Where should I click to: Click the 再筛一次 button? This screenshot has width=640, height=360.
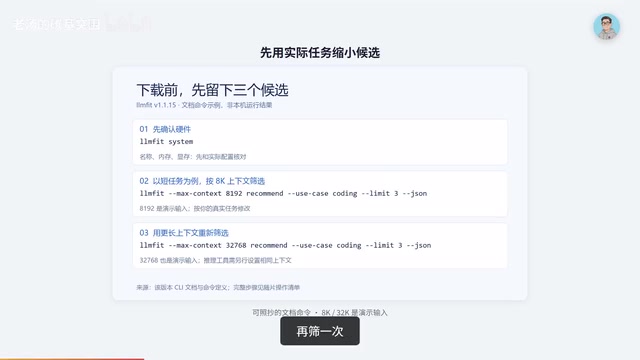click(320, 331)
